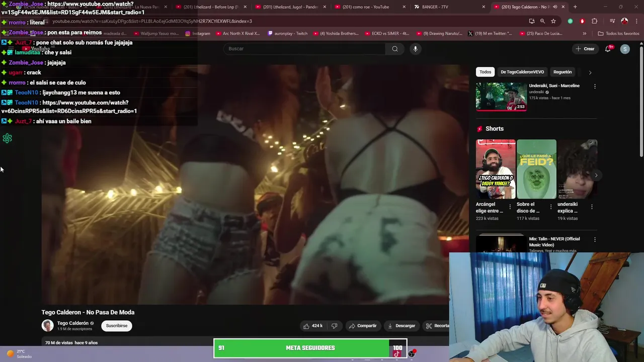Select the De TegoCalderonVEVO filter chip
644x362 pixels.
(x=522, y=72)
